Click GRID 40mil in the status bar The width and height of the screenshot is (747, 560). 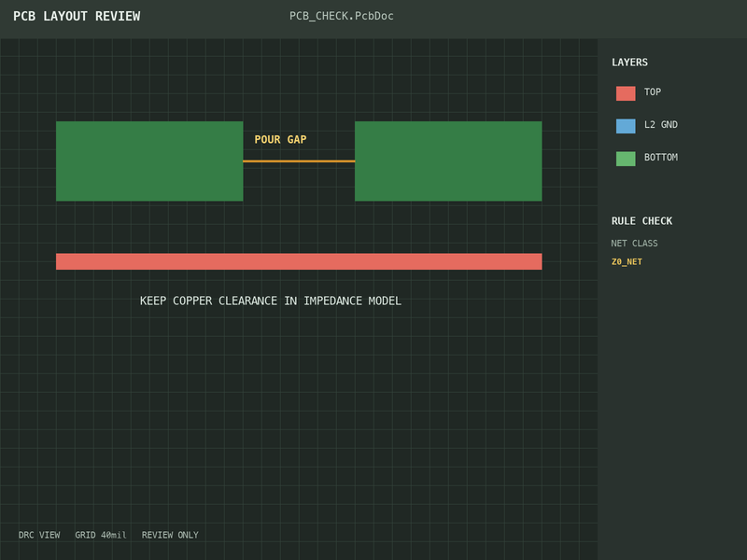coord(101,535)
